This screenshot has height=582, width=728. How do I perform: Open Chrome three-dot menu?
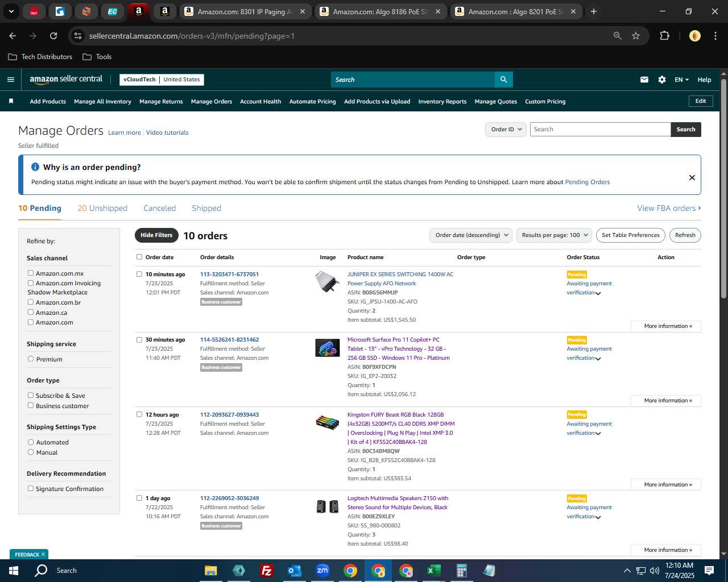(714, 36)
